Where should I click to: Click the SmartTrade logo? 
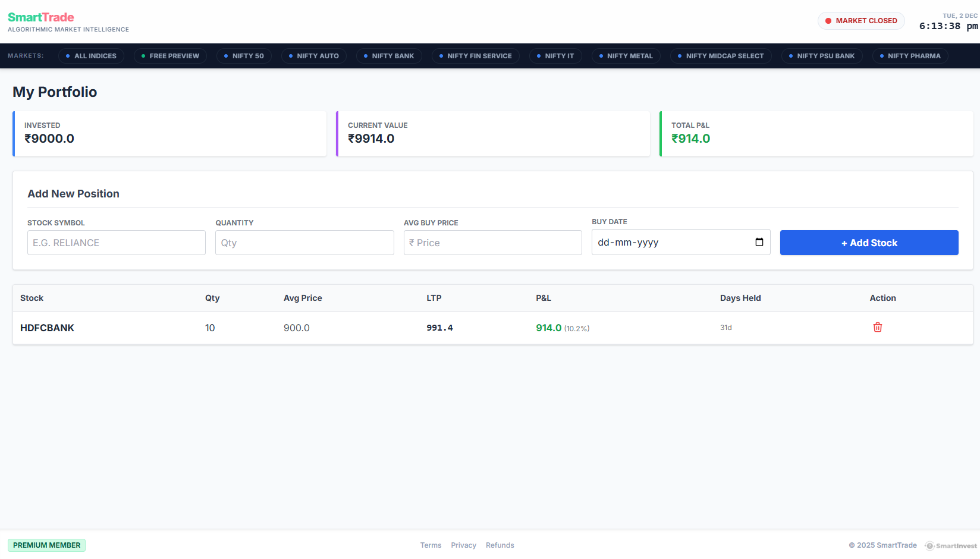[40, 17]
